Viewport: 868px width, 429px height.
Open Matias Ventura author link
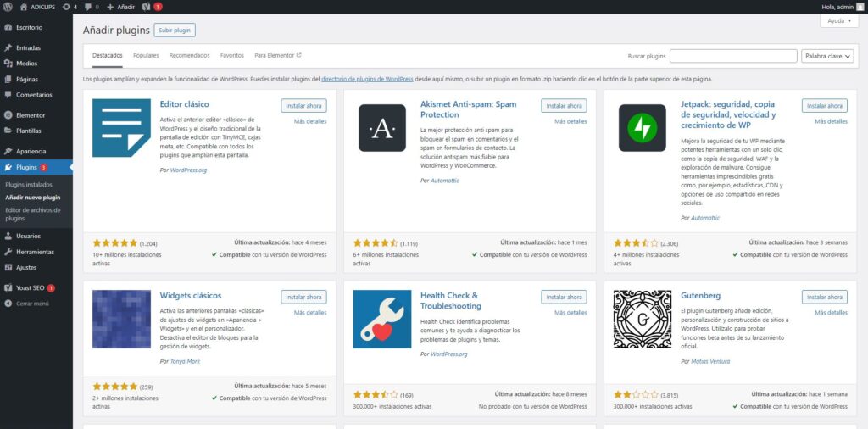tap(710, 361)
